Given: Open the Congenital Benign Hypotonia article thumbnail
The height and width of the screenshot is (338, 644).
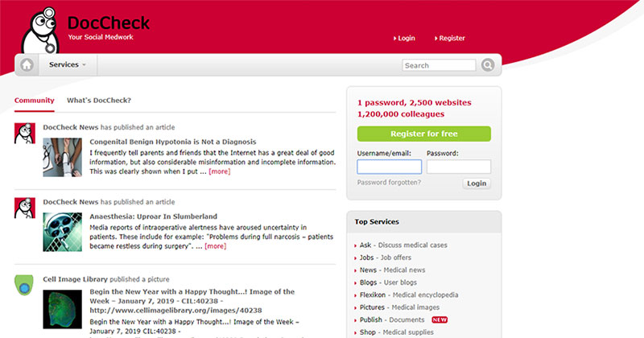Looking at the screenshot, I should pos(63,157).
